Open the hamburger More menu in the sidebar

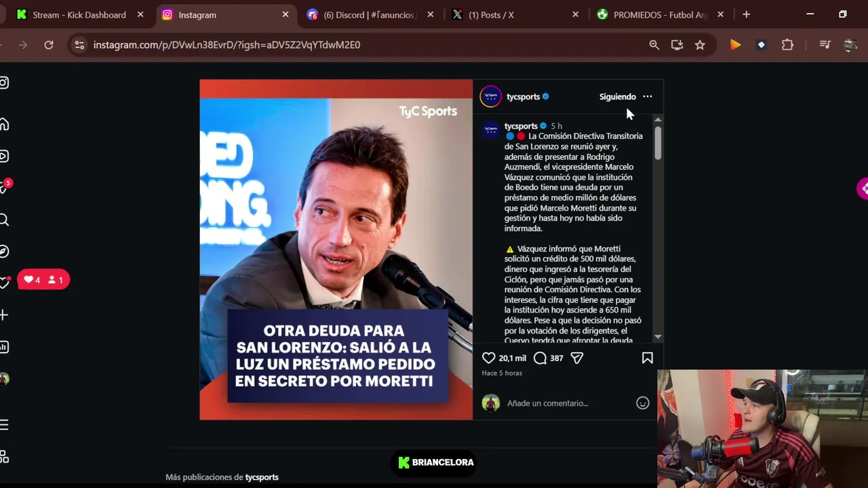pos(4,425)
